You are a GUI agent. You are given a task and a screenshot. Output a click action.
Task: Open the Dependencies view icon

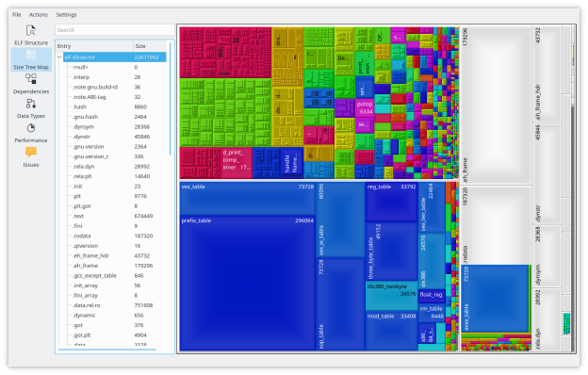(x=31, y=79)
